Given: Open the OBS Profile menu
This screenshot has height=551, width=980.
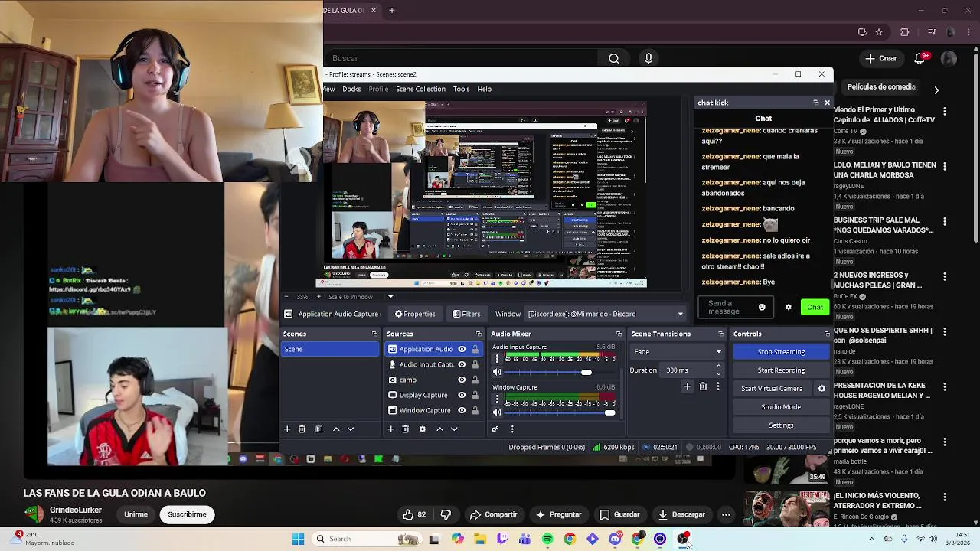Looking at the screenshot, I should [x=378, y=89].
